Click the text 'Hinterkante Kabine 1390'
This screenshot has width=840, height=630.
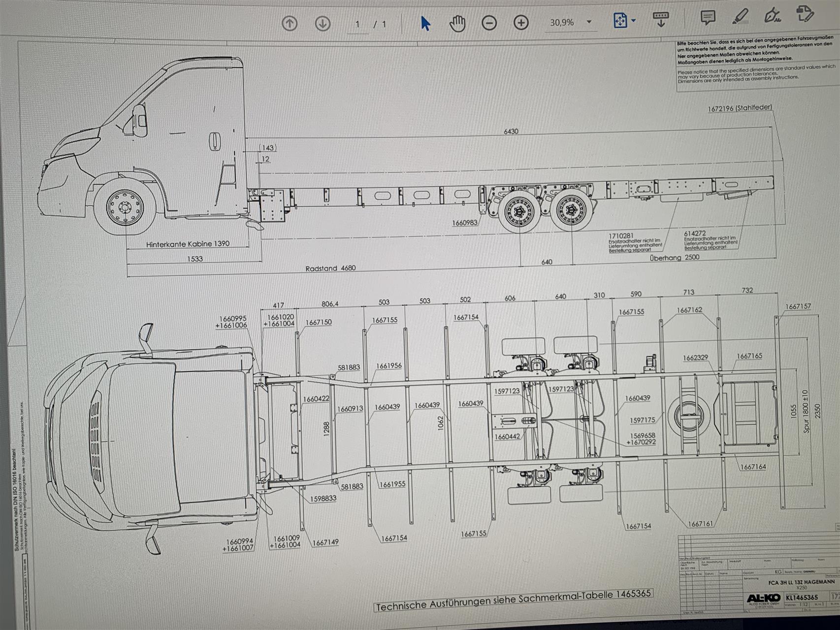coord(188,244)
